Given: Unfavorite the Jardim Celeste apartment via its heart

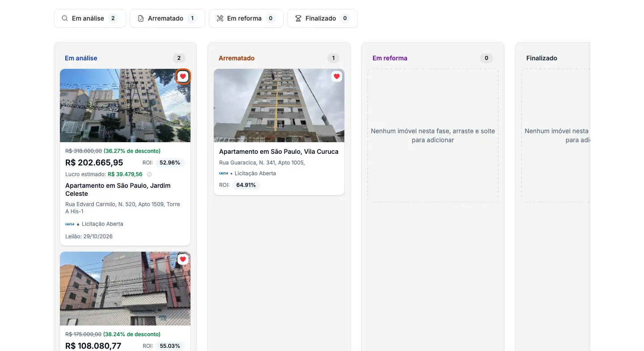Looking at the screenshot, I should [183, 76].
